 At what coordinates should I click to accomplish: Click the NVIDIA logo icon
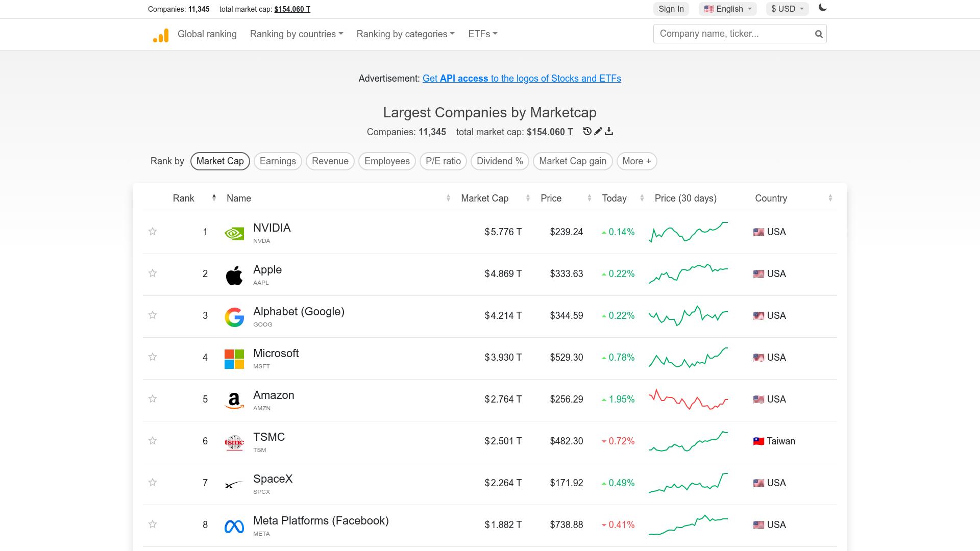pos(234,233)
